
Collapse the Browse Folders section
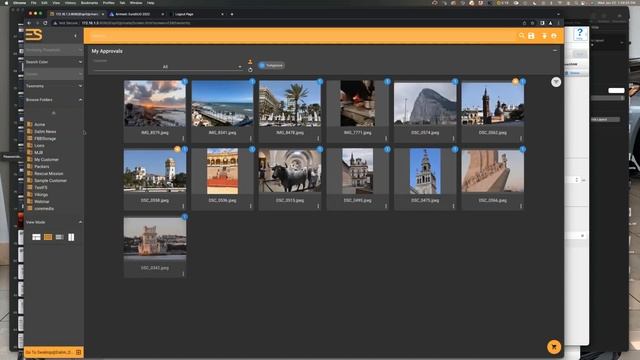pyautogui.click(x=54, y=100)
